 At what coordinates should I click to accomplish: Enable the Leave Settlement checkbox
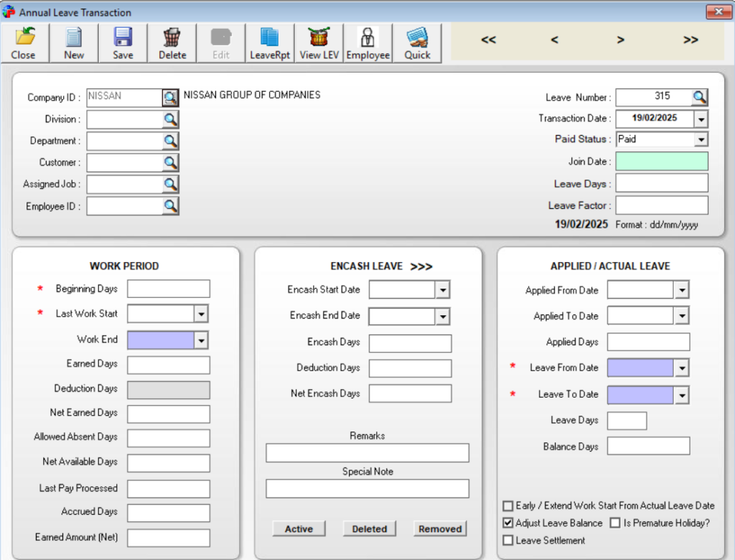pos(508,540)
